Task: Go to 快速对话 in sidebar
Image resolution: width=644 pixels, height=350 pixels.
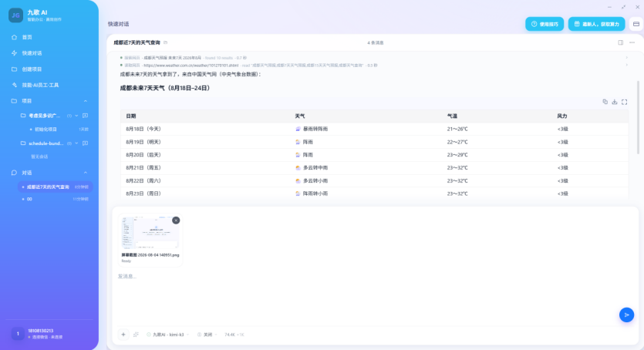Action: 32,53
